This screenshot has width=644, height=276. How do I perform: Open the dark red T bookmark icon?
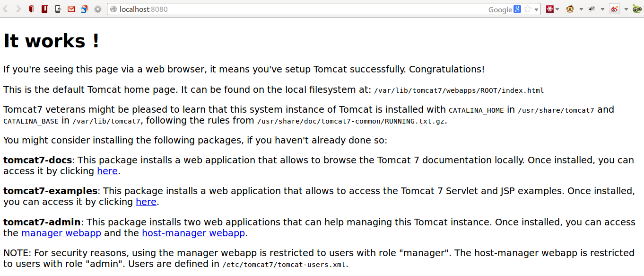[45, 9]
